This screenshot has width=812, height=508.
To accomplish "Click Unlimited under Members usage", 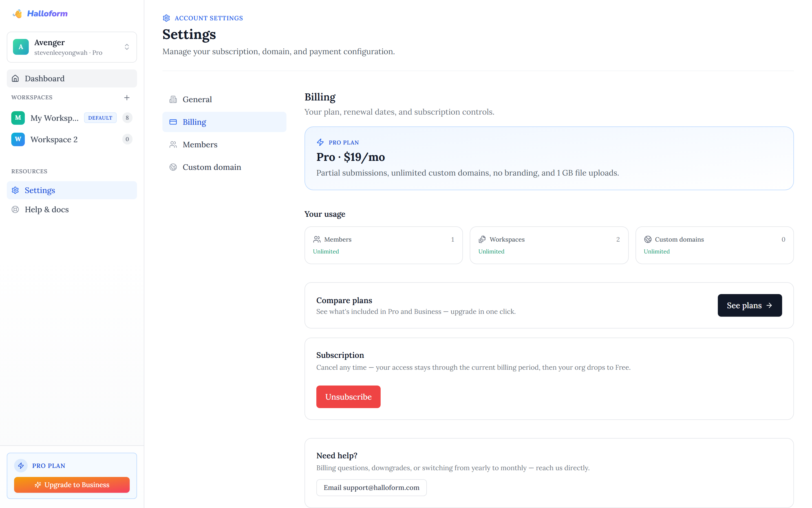I will pos(326,251).
